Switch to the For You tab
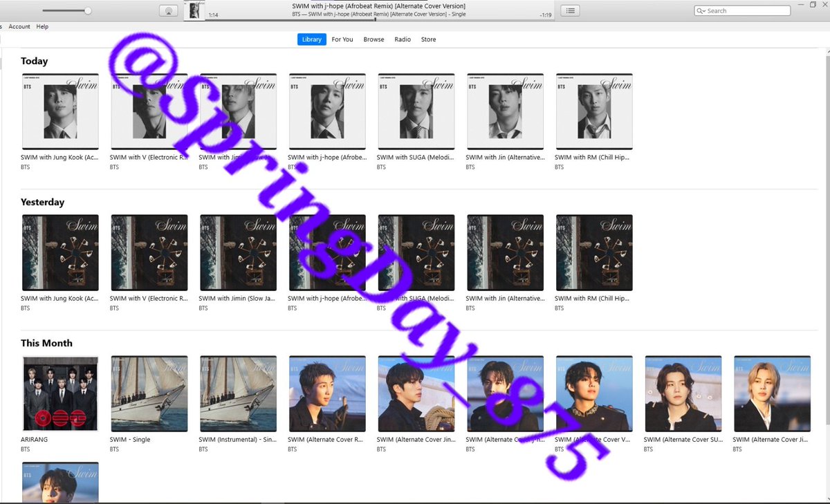 (x=342, y=39)
